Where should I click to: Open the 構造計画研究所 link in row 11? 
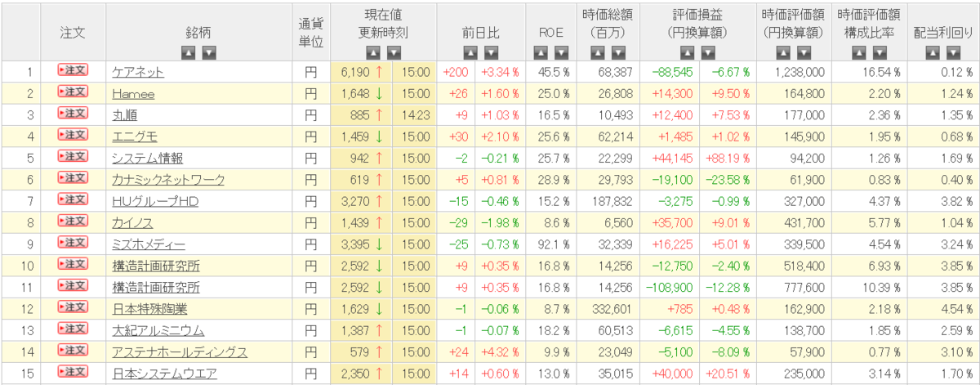(156, 287)
